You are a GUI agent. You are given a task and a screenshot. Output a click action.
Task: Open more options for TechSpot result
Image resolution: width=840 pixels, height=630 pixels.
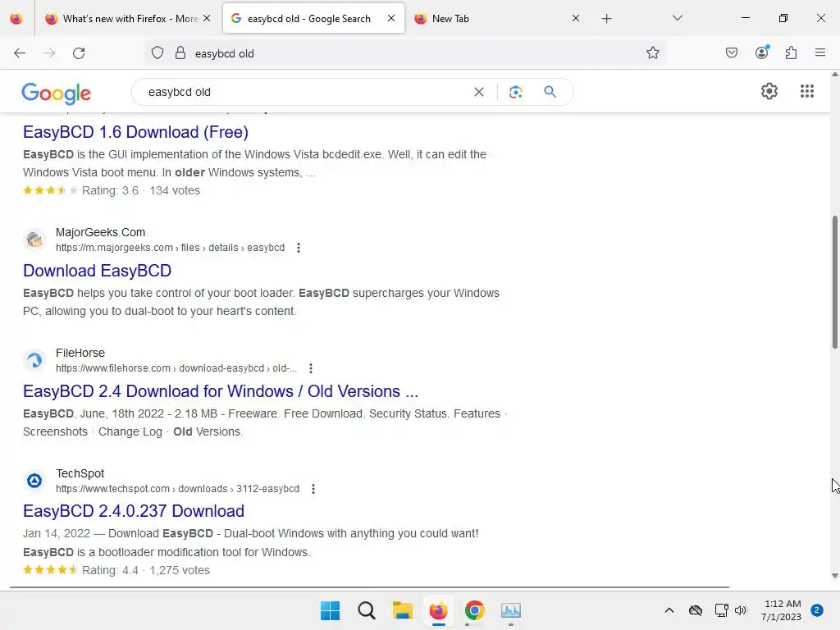click(313, 489)
